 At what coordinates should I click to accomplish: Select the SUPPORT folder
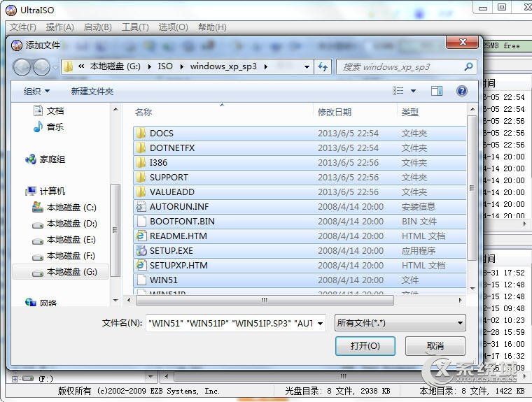[x=300, y=178]
